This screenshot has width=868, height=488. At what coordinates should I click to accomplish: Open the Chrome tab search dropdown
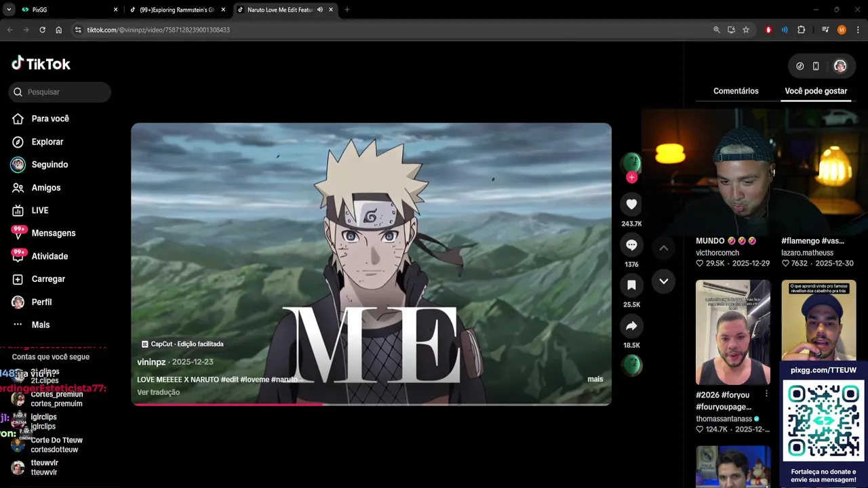(x=9, y=9)
